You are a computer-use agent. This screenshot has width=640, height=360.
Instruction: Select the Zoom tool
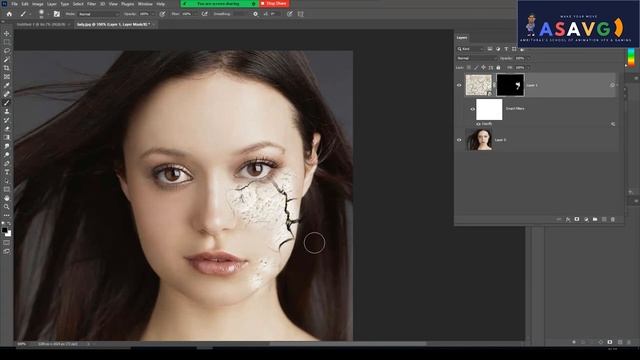click(7, 207)
